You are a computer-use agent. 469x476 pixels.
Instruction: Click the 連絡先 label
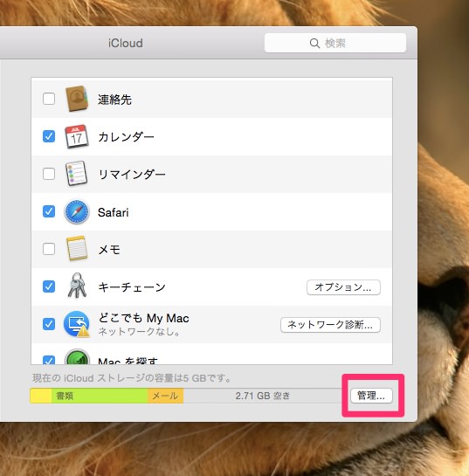pos(114,100)
